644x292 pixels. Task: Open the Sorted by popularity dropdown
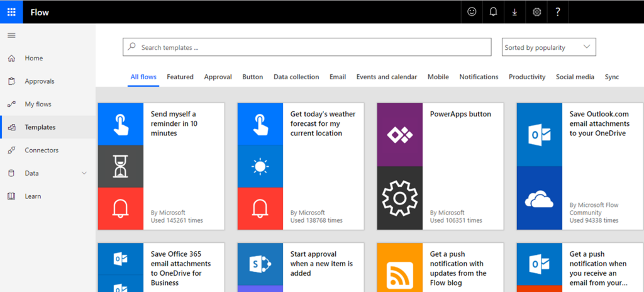point(549,47)
